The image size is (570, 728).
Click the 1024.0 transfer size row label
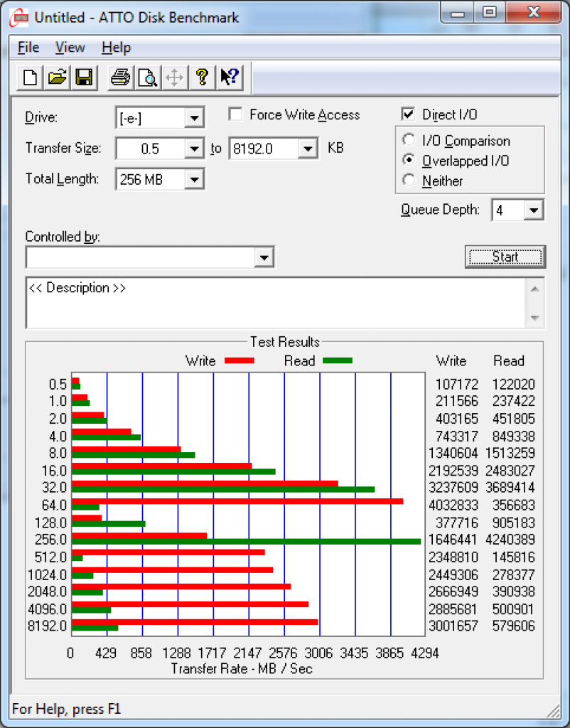[48, 574]
